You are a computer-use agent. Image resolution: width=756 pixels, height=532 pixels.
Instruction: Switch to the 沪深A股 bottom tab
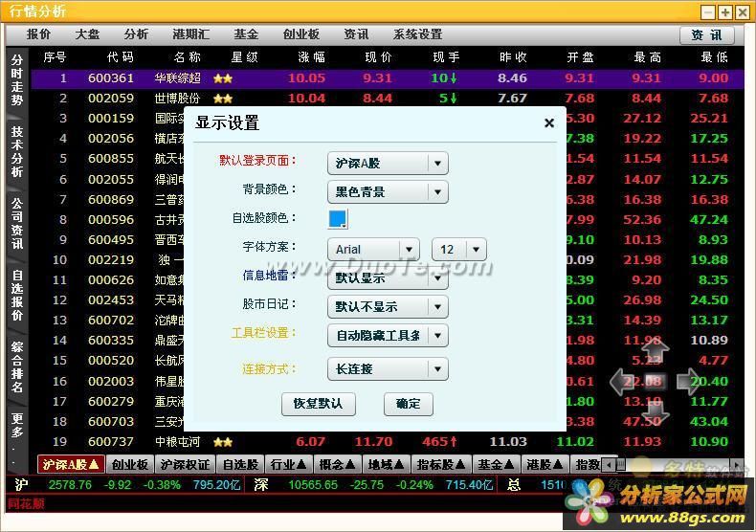(x=71, y=464)
